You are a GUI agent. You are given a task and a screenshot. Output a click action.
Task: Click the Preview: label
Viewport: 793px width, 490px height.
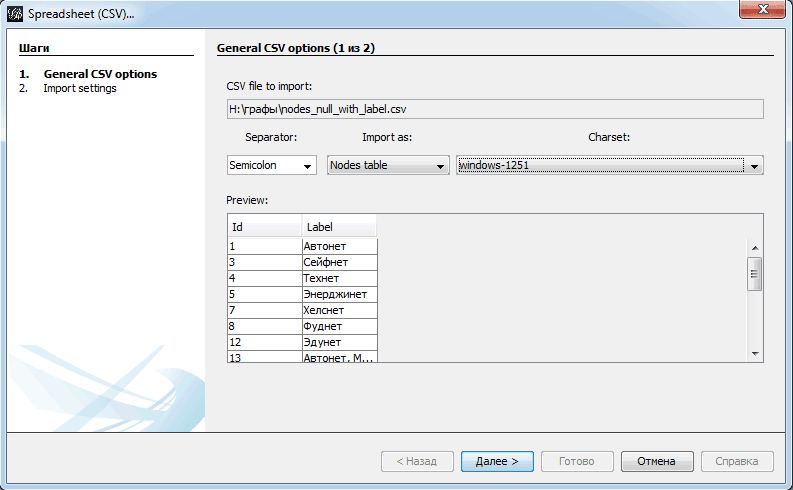247,200
